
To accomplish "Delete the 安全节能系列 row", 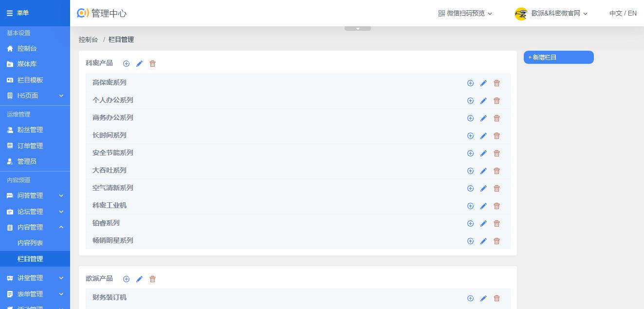I will (x=497, y=154).
